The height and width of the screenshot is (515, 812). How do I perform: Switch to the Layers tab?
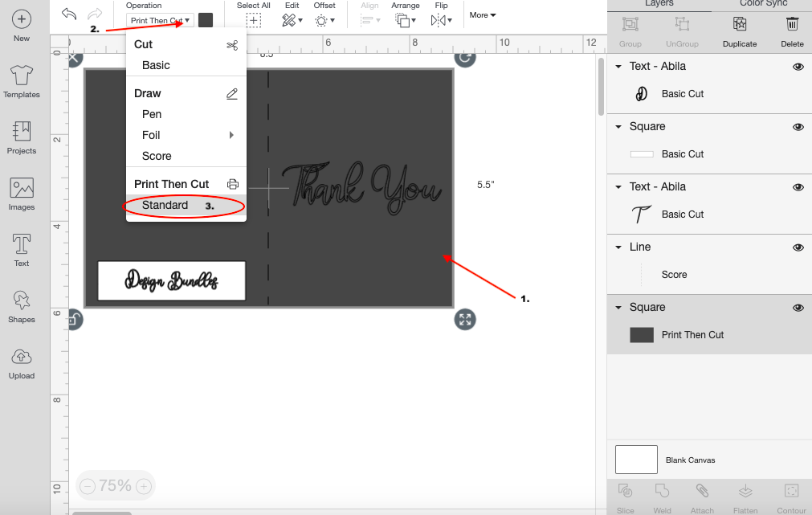click(x=659, y=4)
